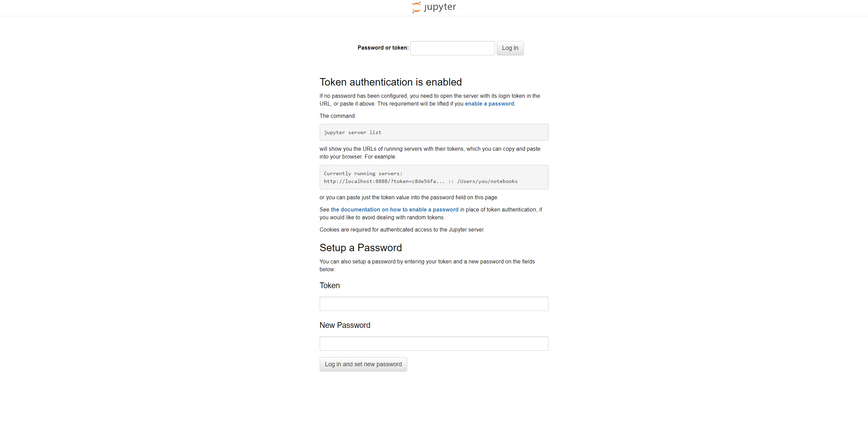Image resolution: width=868 pixels, height=426 pixels.
Task: Click the 'Token authentication is enabled' heading
Action: [391, 82]
